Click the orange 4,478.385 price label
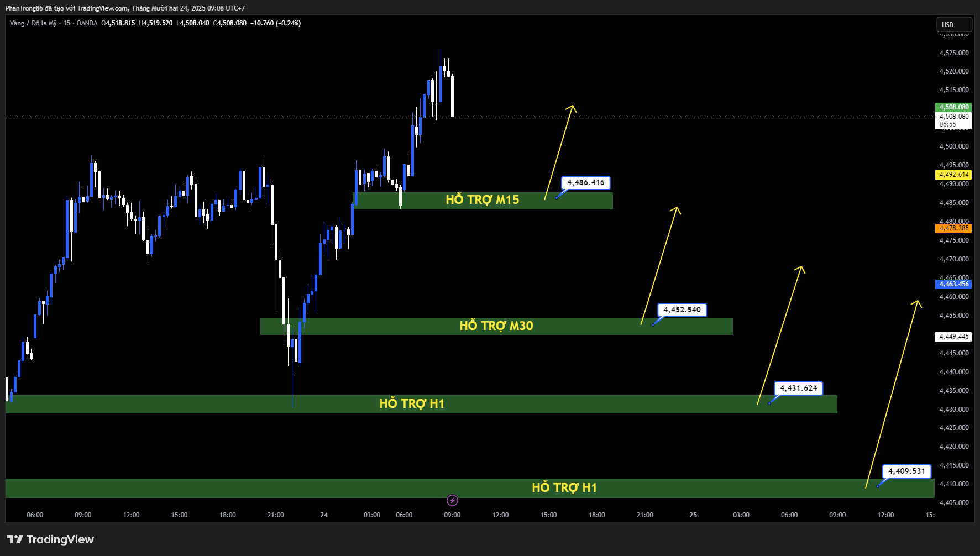980x556 pixels. click(953, 228)
